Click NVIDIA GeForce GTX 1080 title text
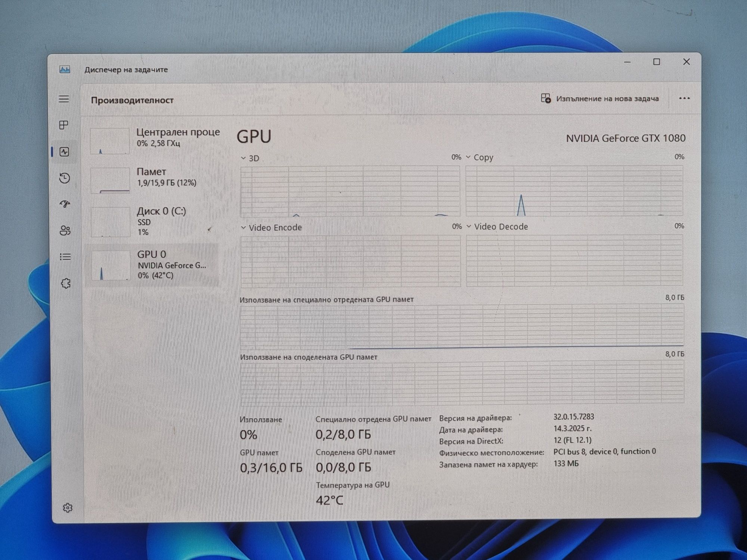The width and height of the screenshot is (747, 560). [x=626, y=139]
